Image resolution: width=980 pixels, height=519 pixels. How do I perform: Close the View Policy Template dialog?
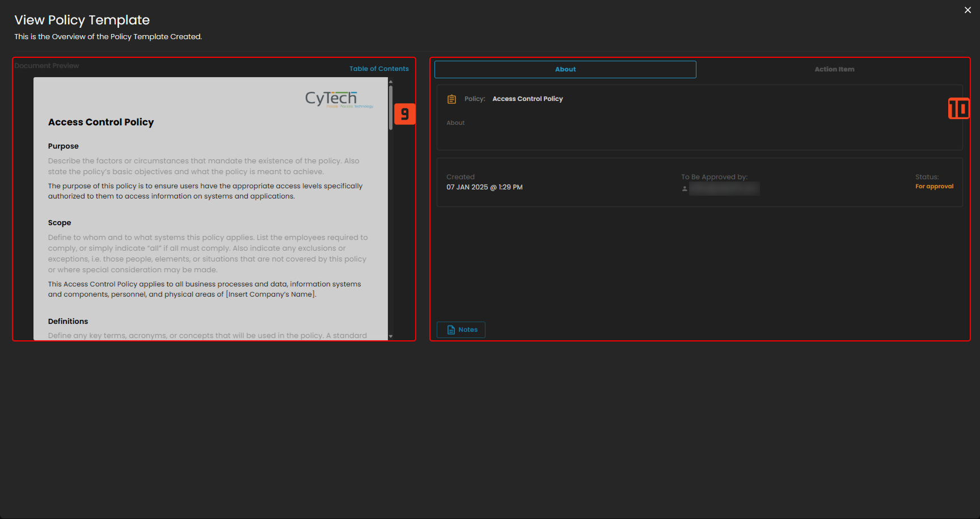pyautogui.click(x=968, y=10)
